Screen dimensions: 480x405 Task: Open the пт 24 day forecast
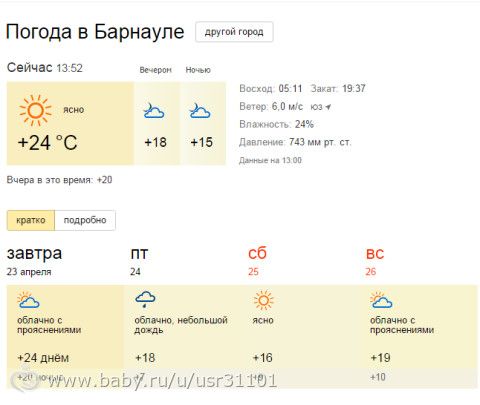139,261
